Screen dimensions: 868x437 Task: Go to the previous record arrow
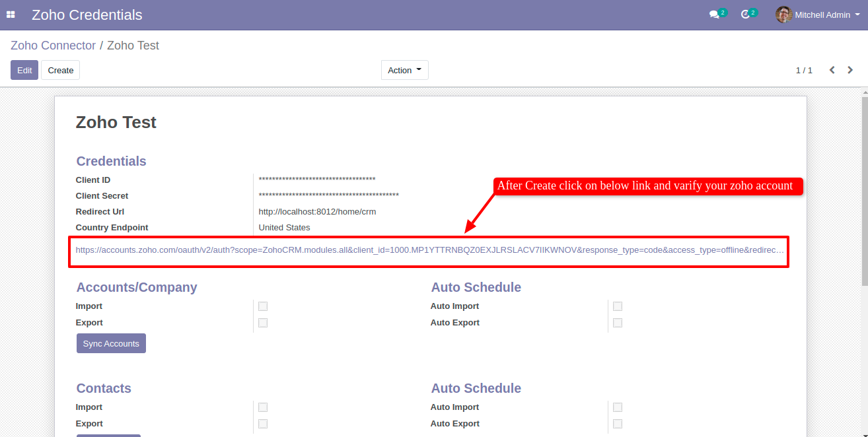click(832, 70)
